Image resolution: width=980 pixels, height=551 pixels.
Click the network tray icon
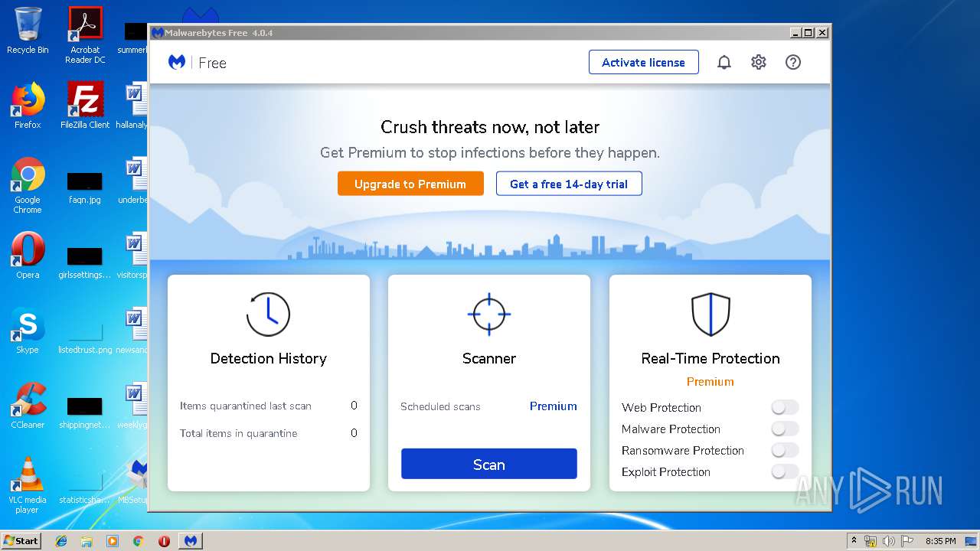(871, 541)
